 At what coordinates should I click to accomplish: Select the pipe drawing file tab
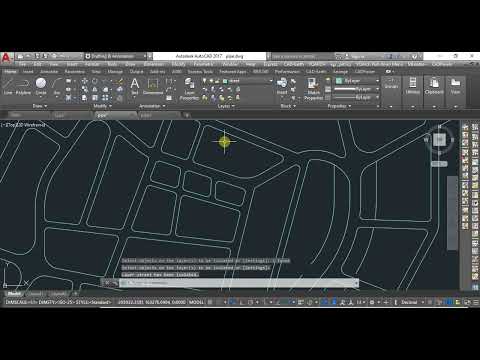[x=115, y=115]
